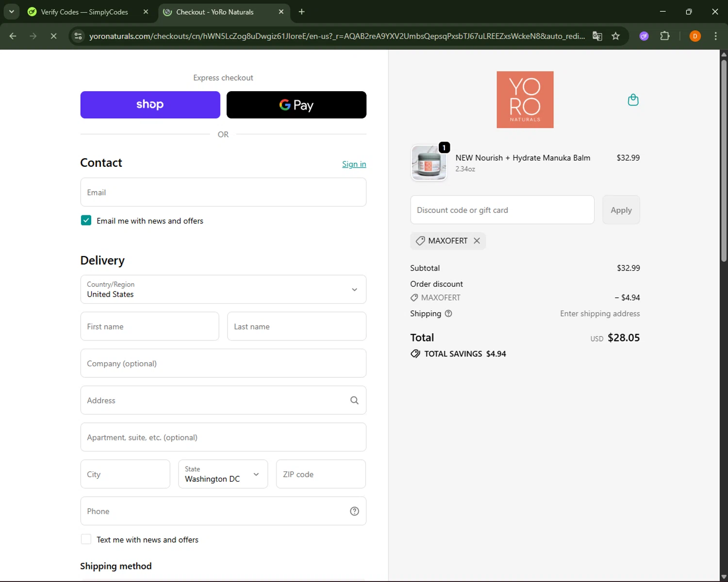728x582 pixels.
Task: Open the shopping bag cart icon
Action: 633,100
